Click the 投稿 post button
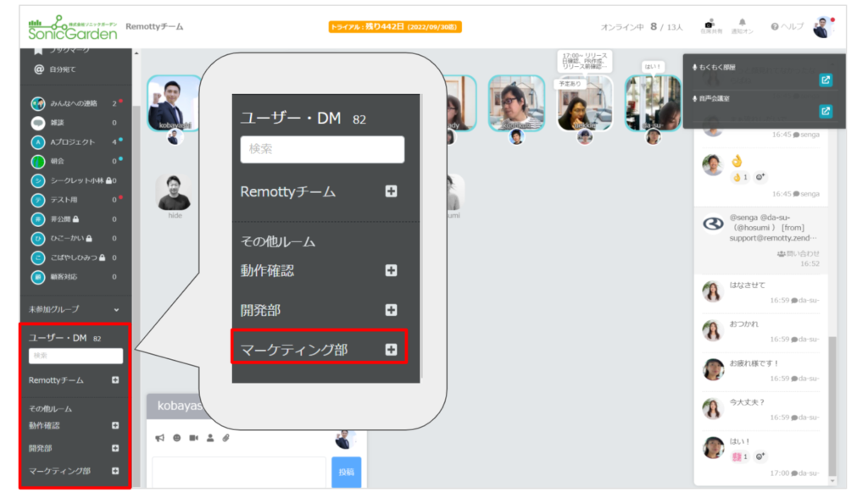This screenshot has height=498, width=868. tap(347, 472)
